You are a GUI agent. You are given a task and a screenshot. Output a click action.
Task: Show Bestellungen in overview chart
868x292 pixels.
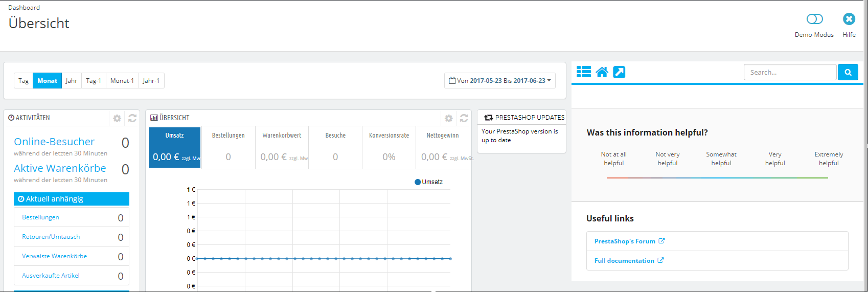pyautogui.click(x=228, y=147)
